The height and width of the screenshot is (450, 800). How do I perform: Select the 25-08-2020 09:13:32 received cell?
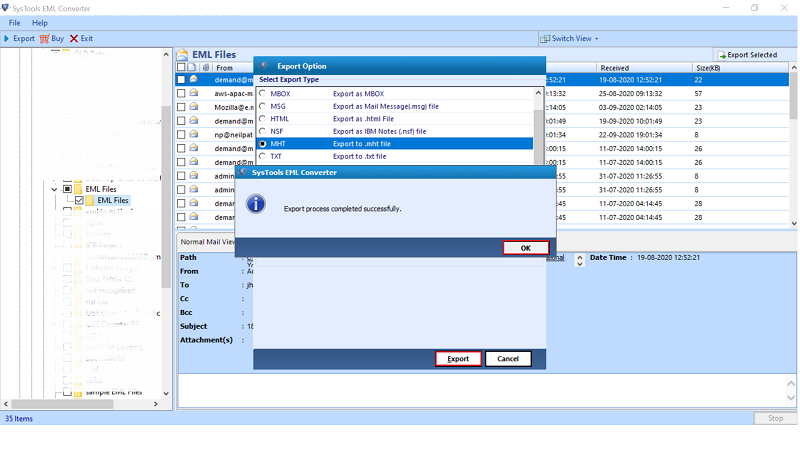[x=630, y=93]
